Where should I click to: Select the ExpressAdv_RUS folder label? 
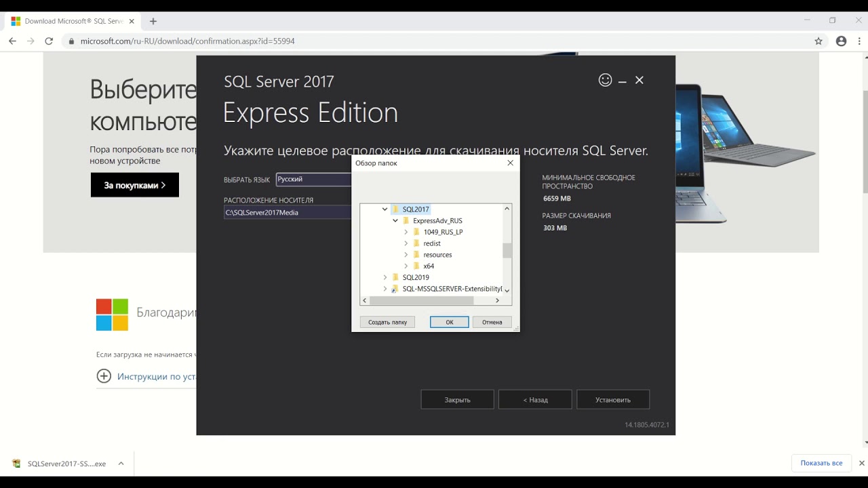(x=437, y=221)
